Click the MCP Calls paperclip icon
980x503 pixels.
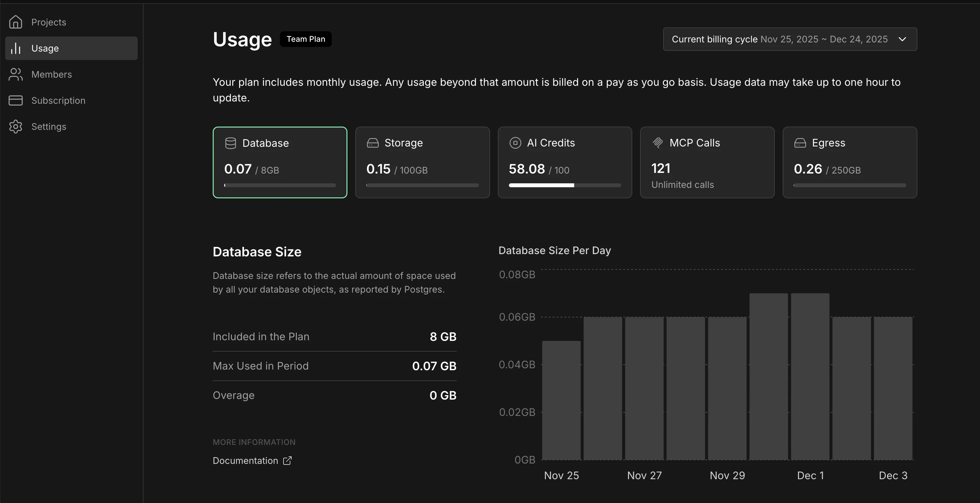tap(658, 143)
